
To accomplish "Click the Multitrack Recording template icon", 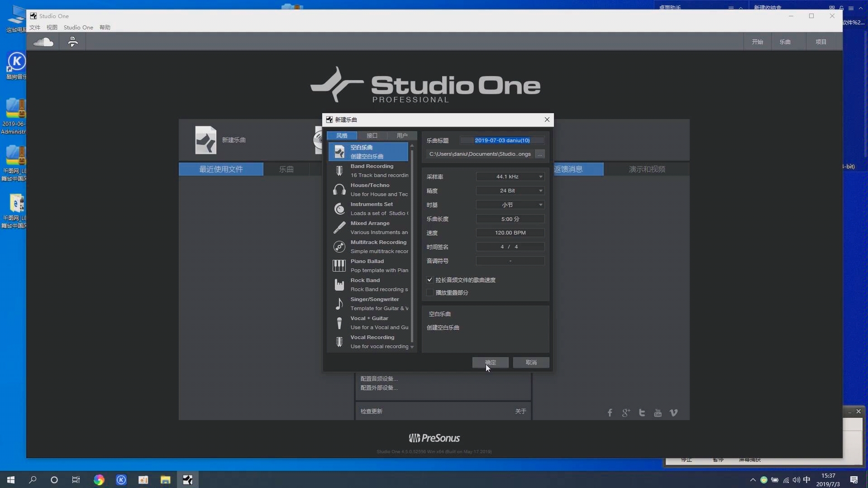I will tap(339, 247).
